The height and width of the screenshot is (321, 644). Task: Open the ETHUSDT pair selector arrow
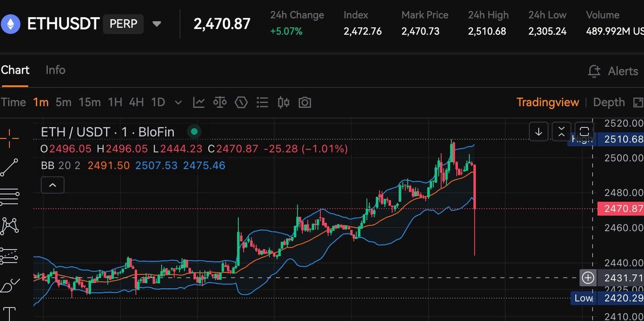point(157,24)
